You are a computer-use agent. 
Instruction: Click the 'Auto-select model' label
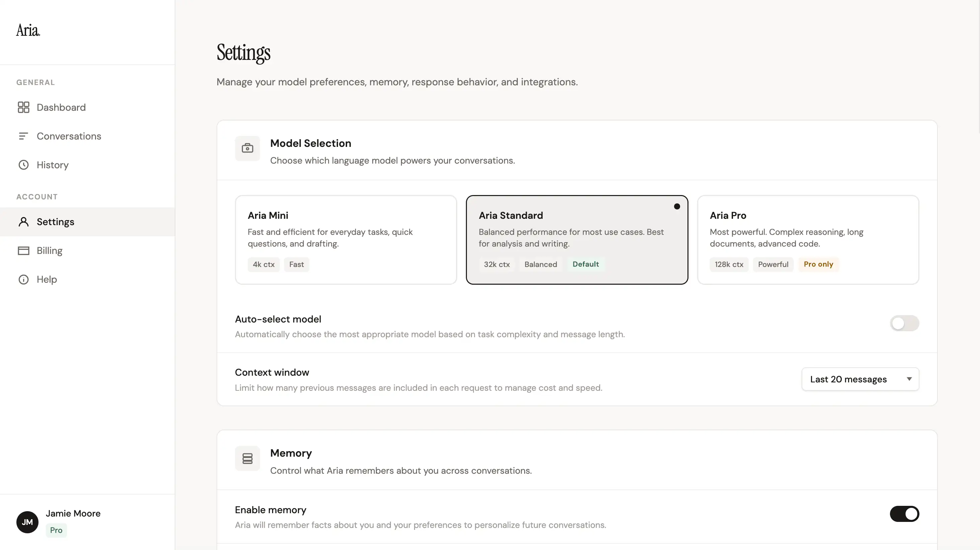point(278,319)
